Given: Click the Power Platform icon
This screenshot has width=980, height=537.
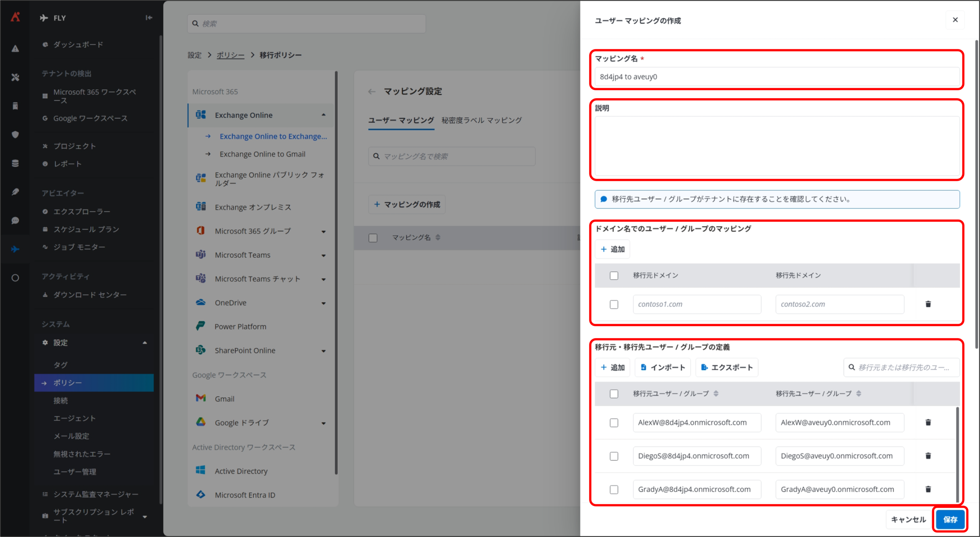Looking at the screenshot, I should tap(201, 326).
